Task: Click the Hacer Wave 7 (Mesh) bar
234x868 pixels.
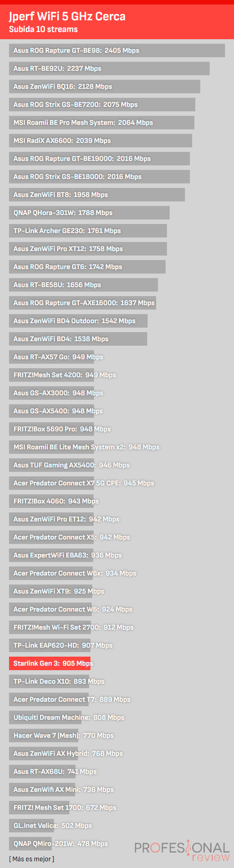Action: point(44,736)
